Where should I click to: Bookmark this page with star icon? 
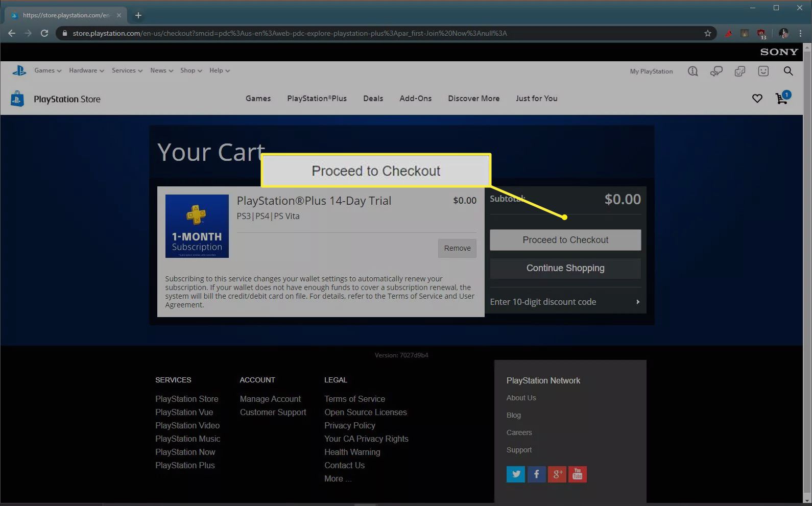pyautogui.click(x=708, y=33)
